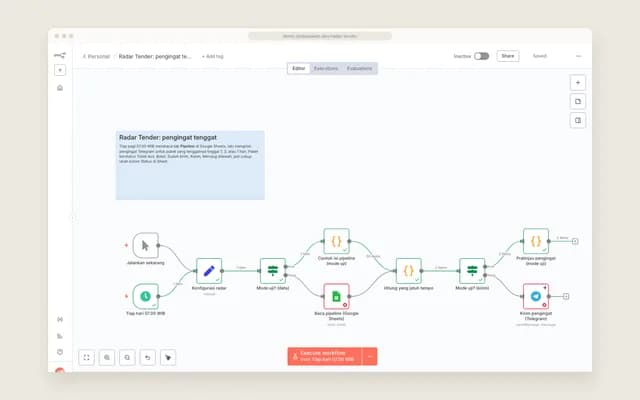Click the error badge on Google Sheets node
Screen dimensions: 640x400
(x=345, y=305)
